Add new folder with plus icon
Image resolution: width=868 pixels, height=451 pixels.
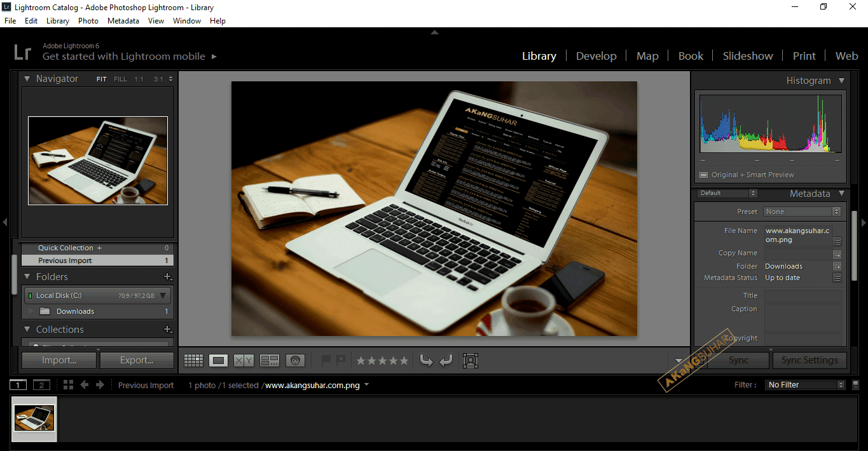click(168, 277)
